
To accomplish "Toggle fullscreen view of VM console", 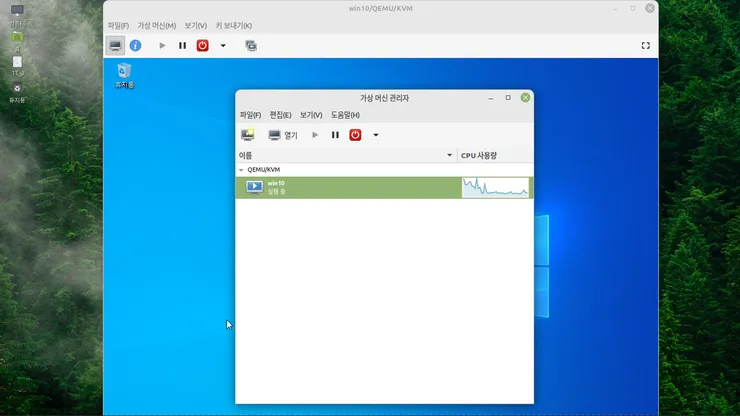I will pyautogui.click(x=646, y=46).
